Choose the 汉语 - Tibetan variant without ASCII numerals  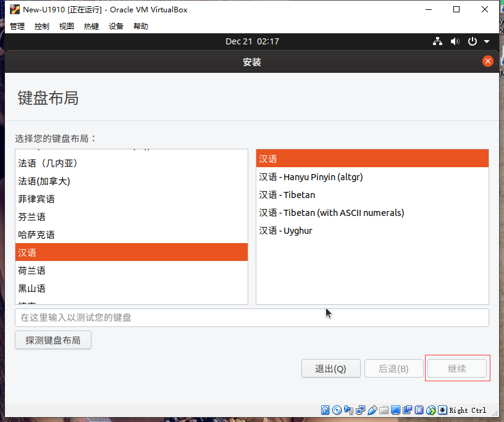point(372,195)
